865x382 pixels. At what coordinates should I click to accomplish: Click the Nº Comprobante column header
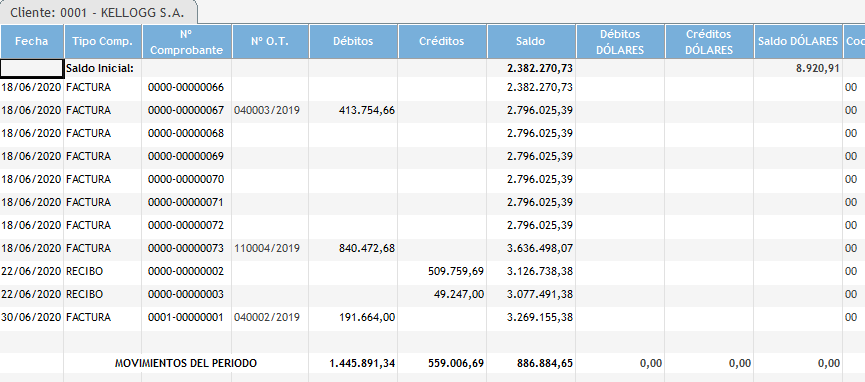click(186, 41)
